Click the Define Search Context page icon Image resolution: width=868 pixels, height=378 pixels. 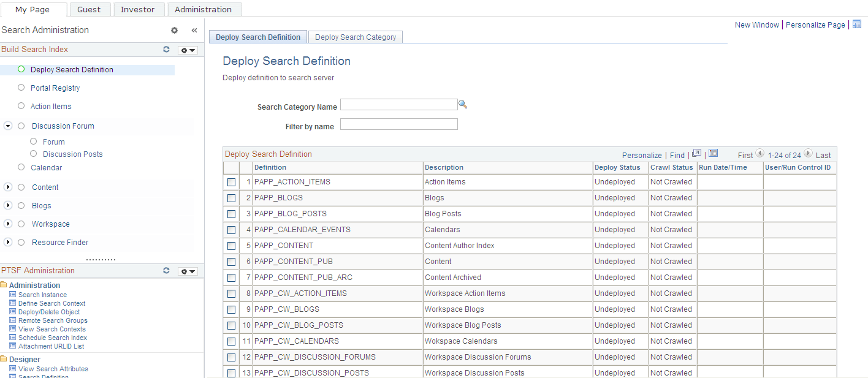click(13, 303)
